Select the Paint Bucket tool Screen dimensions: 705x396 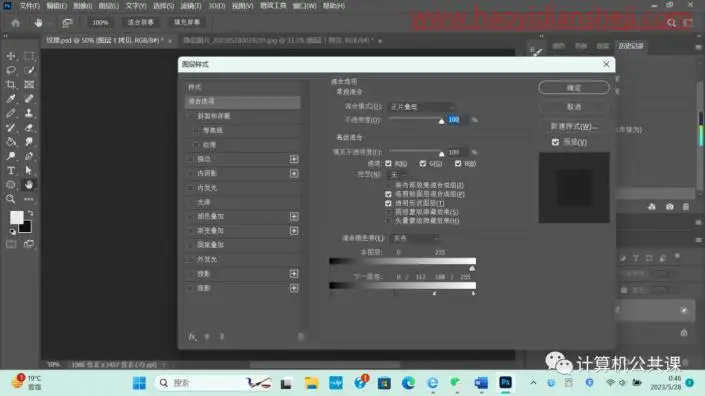coord(11,142)
